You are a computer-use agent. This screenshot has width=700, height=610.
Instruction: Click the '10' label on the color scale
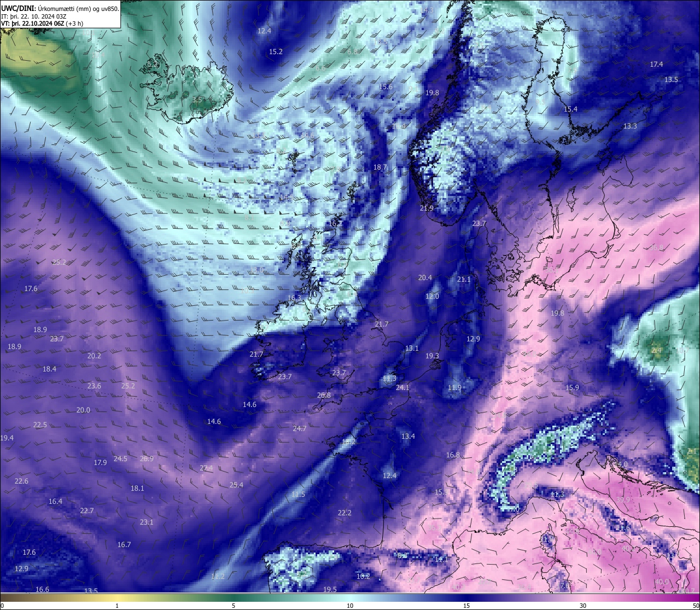point(350,606)
